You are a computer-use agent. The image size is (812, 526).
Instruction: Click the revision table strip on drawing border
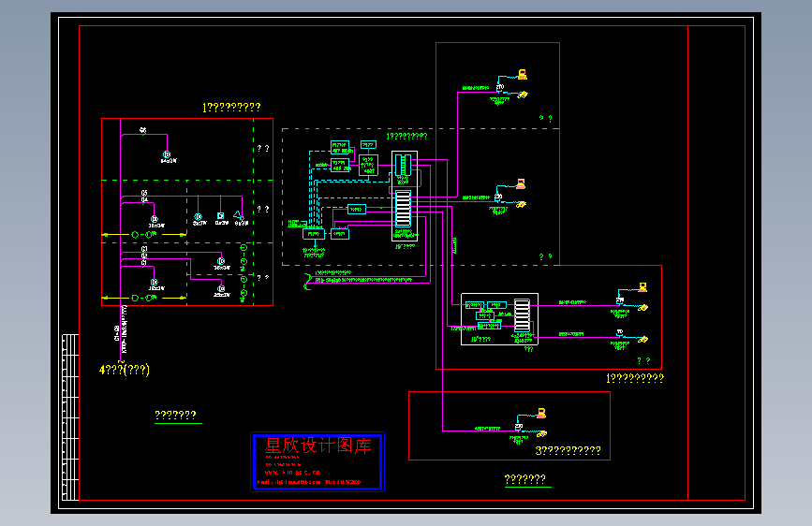pyautogui.click(x=70, y=417)
